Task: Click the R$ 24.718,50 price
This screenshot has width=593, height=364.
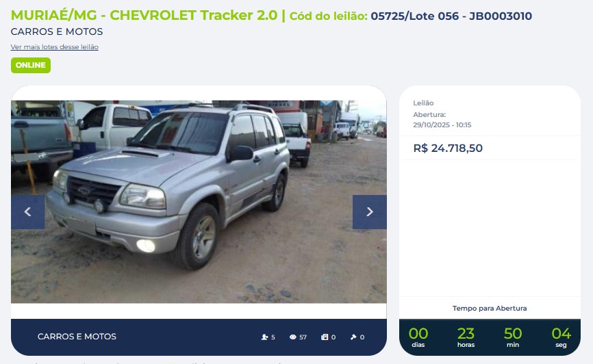Action: [448, 148]
